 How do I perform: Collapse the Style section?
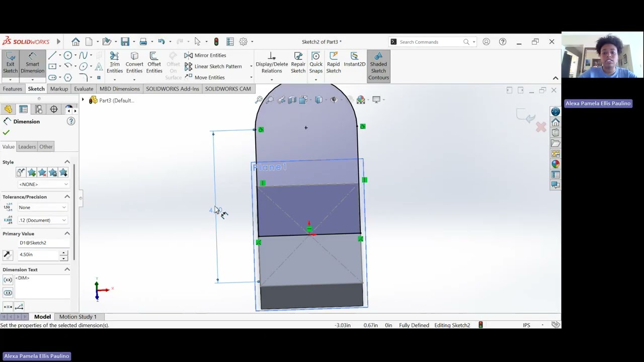[67, 162]
